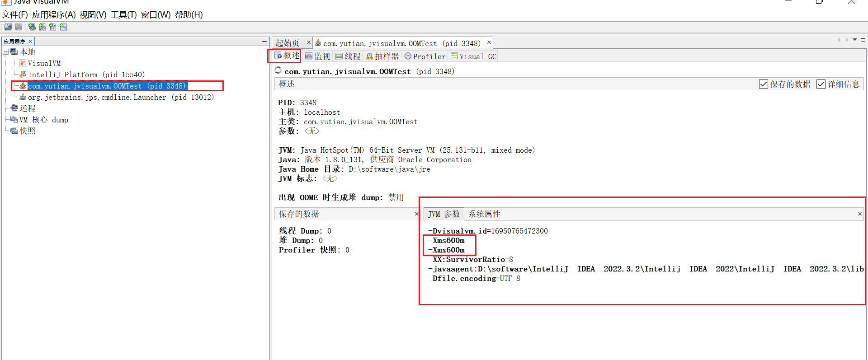Select org.jetbrains.jps.cmdline.Launcher process
The image size is (868, 360).
(121, 97)
